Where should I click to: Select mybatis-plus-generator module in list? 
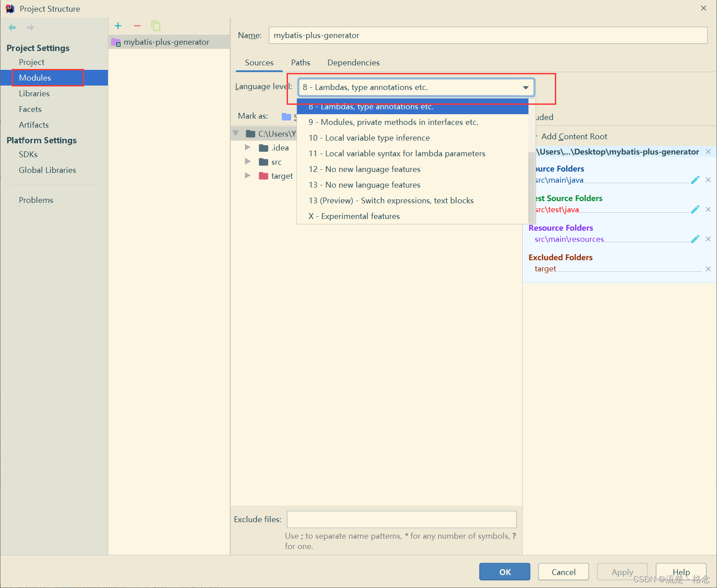coord(169,42)
